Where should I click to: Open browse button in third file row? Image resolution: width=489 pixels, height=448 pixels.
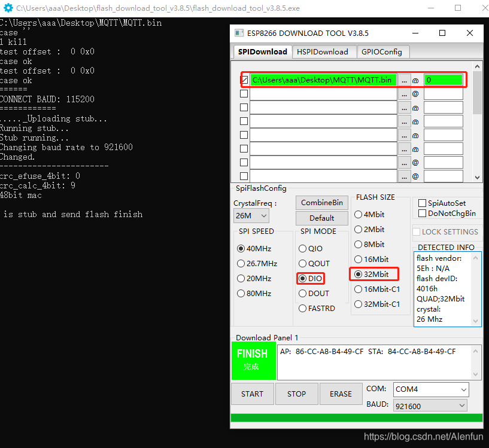pos(404,108)
